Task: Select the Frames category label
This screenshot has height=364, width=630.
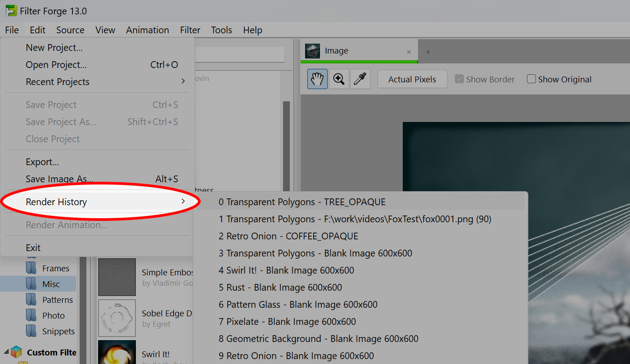Action: pos(56,268)
